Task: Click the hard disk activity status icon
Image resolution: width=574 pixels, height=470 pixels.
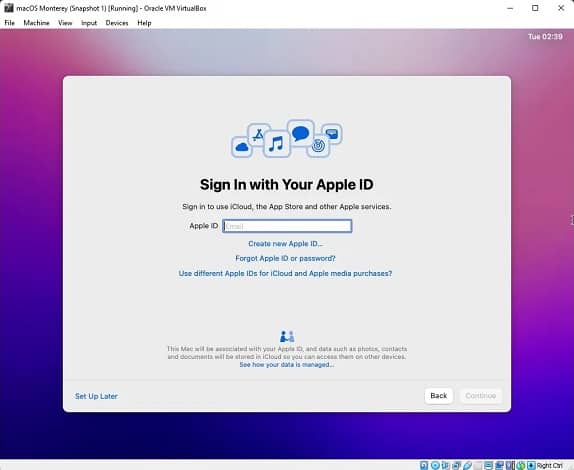Action: pyautogui.click(x=424, y=465)
